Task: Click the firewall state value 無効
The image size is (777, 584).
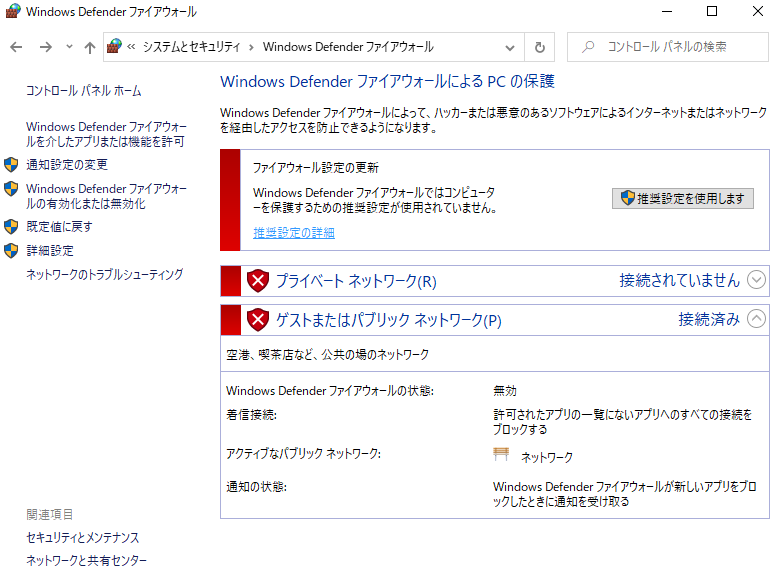Action: [x=505, y=391]
